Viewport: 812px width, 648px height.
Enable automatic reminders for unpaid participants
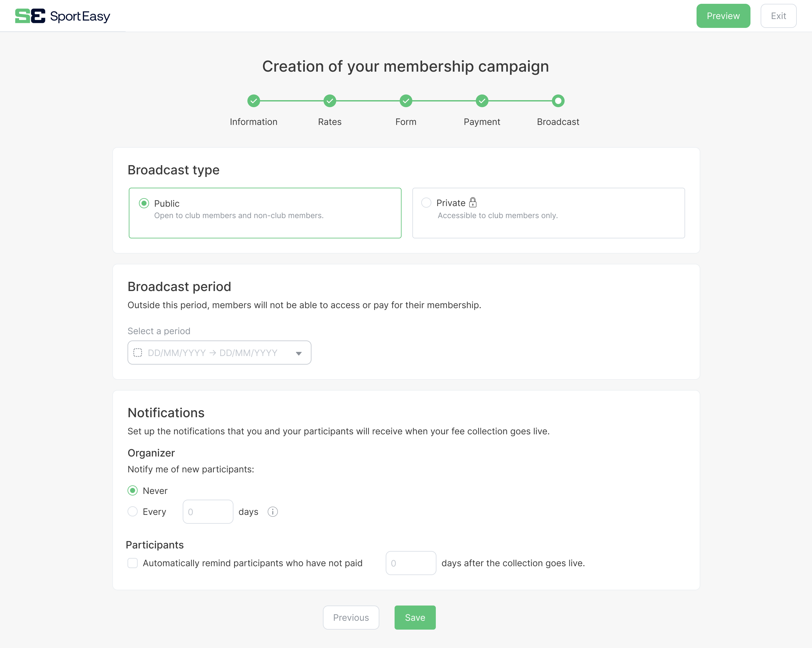[133, 563]
